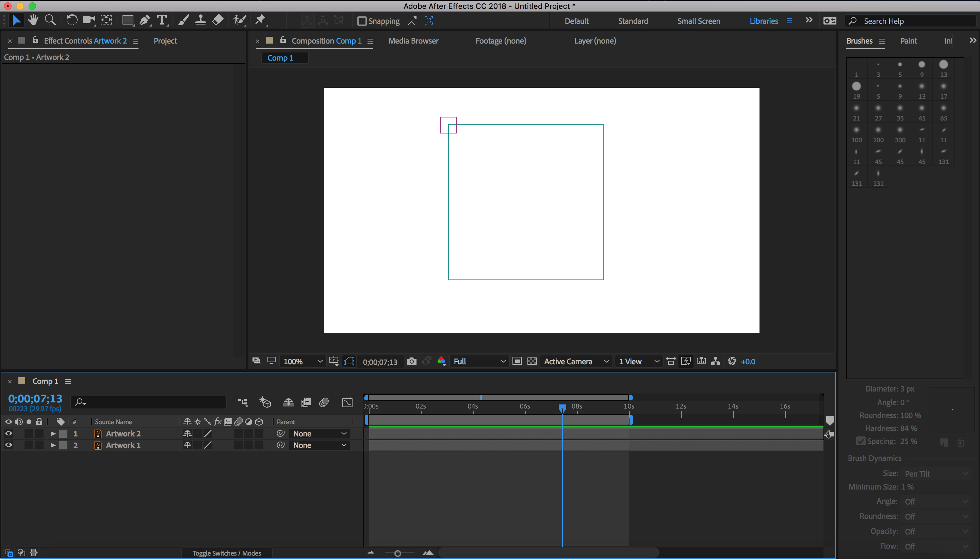This screenshot has height=559, width=980.
Task: Select the Roto Brush tool
Action: coord(240,20)
